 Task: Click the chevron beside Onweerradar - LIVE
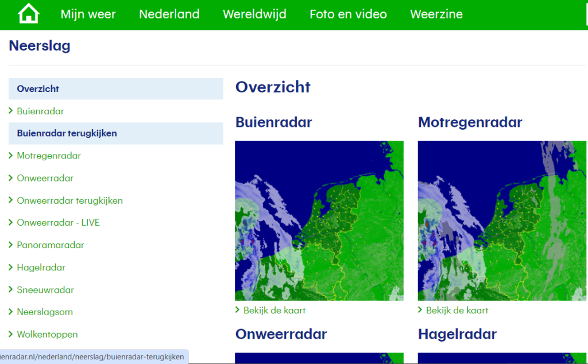[11, 222]
